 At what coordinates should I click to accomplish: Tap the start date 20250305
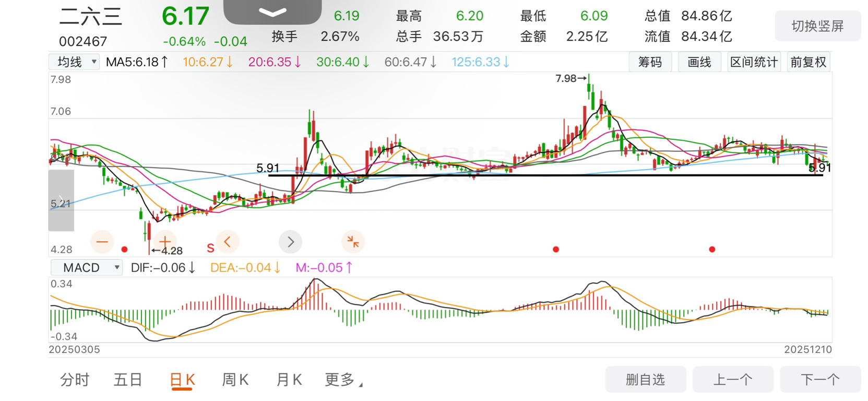point(74,350)
